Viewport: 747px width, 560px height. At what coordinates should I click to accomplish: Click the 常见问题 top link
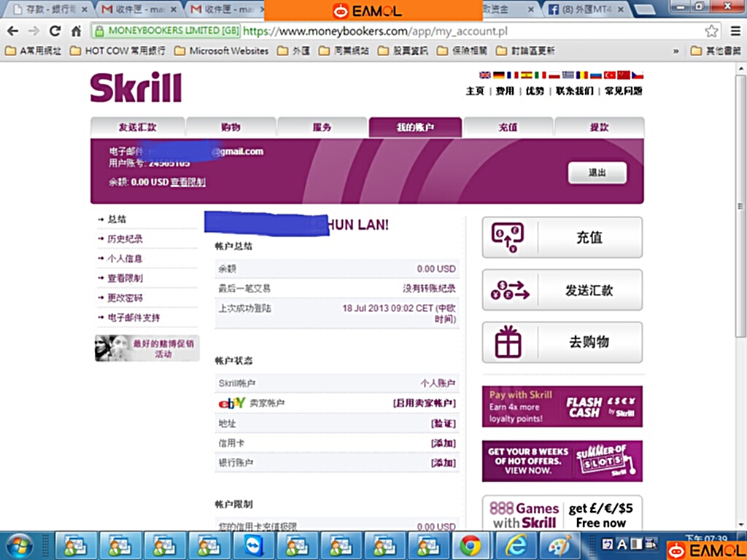(623, 90)
